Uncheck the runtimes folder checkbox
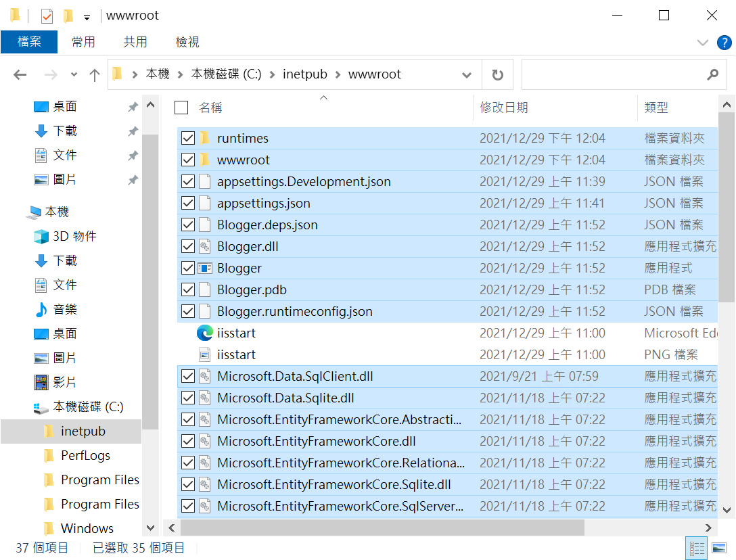The image size is (736, 560). coord(188,138)
